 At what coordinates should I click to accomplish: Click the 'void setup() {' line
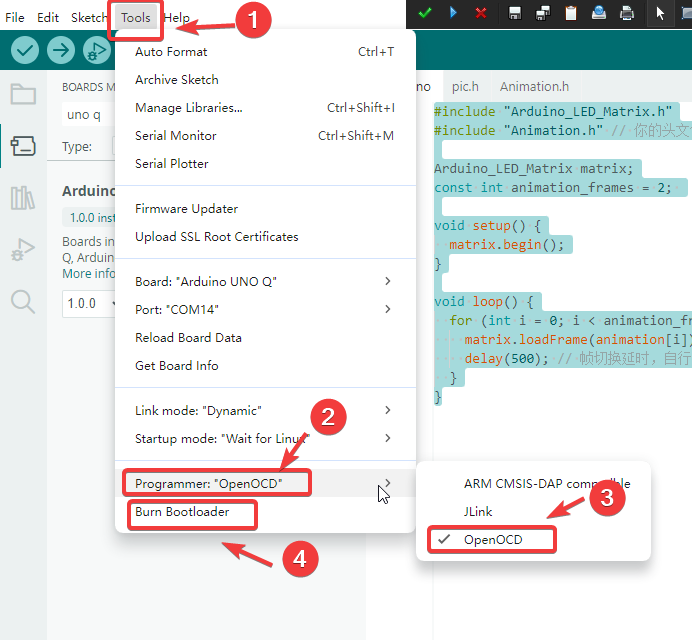point(487,226)
